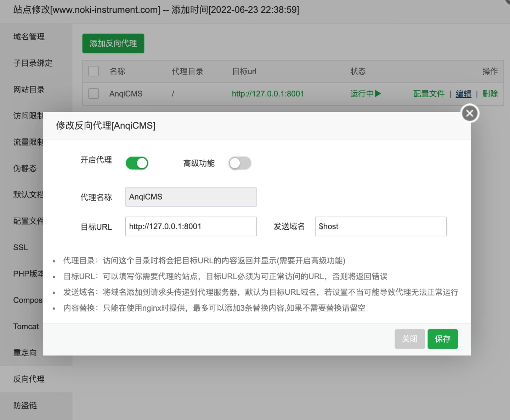Click the 代理名称 field with AnqiCMS
This screenshot has height=420, width=510.
tap(191, 197)
